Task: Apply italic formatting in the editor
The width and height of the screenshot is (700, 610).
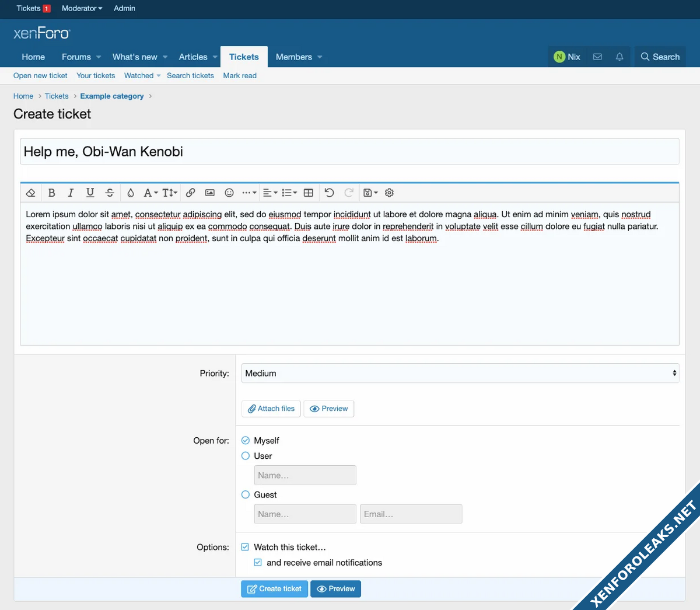Action: pos(71,193)
